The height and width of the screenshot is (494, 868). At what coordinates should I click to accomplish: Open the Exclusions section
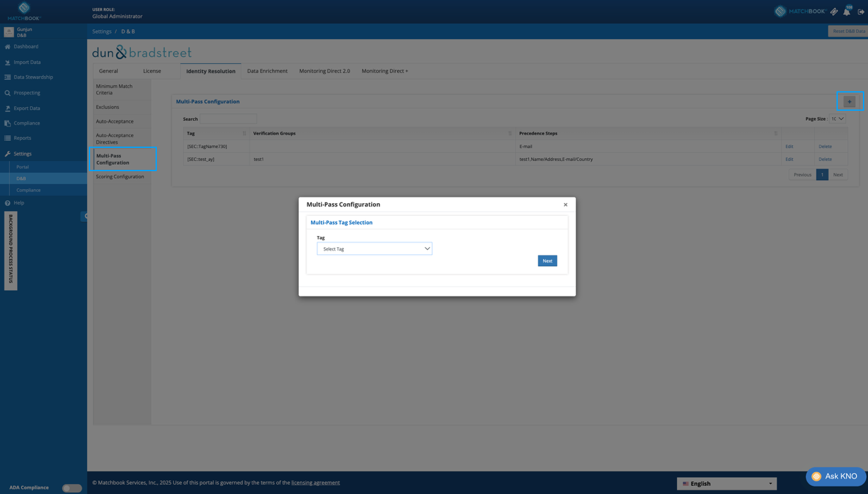(122, 107)
